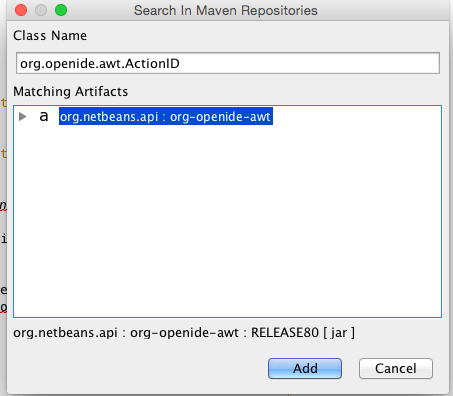Screen dimensions: 453x396
Task: Click the org.netbeans.api text in status line
Action: click(x=65, y=333)
